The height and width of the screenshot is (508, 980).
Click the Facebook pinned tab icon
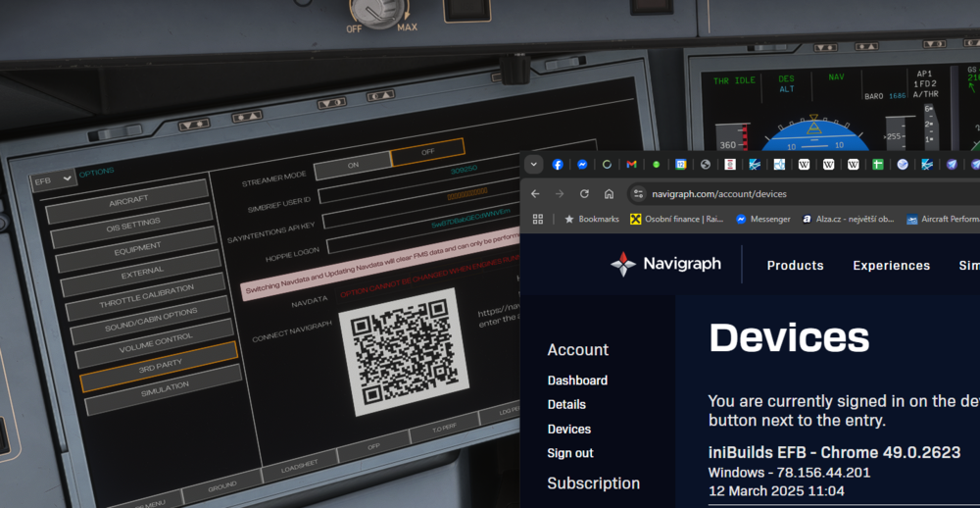(x=558, y=165)
